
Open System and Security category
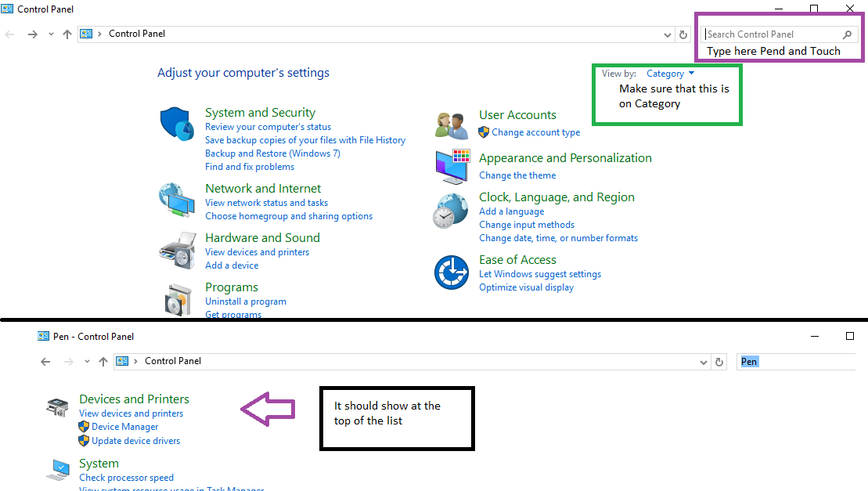pos(260,112)
